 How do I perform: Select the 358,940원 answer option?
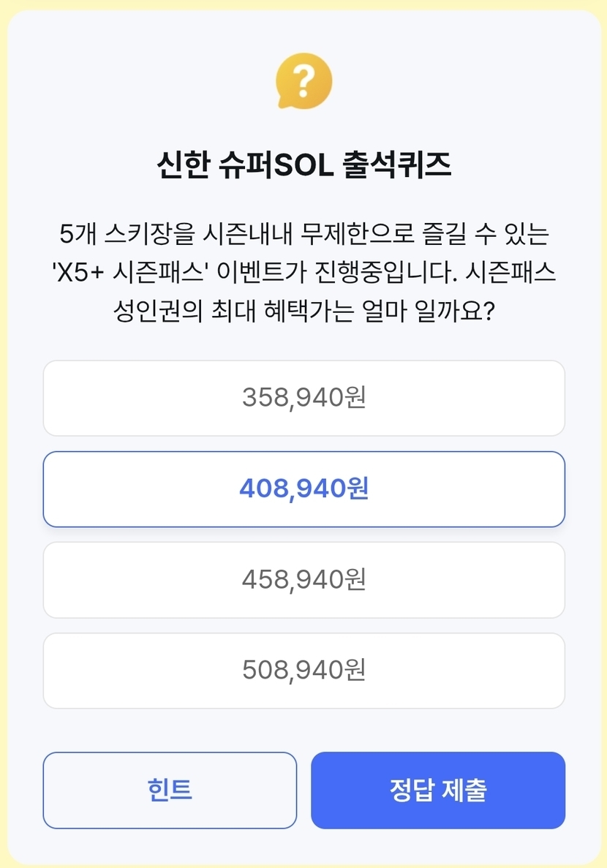point(303,399)
